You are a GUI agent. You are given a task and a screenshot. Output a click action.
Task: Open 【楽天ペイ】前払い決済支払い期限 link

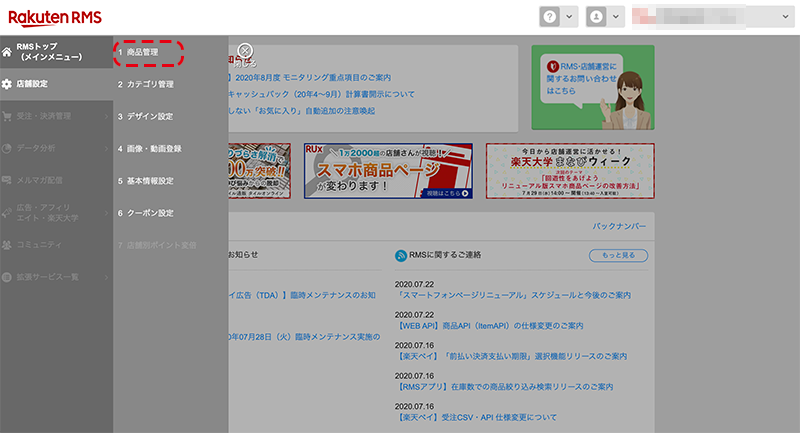pyautogui.click(x=511, y=356)
